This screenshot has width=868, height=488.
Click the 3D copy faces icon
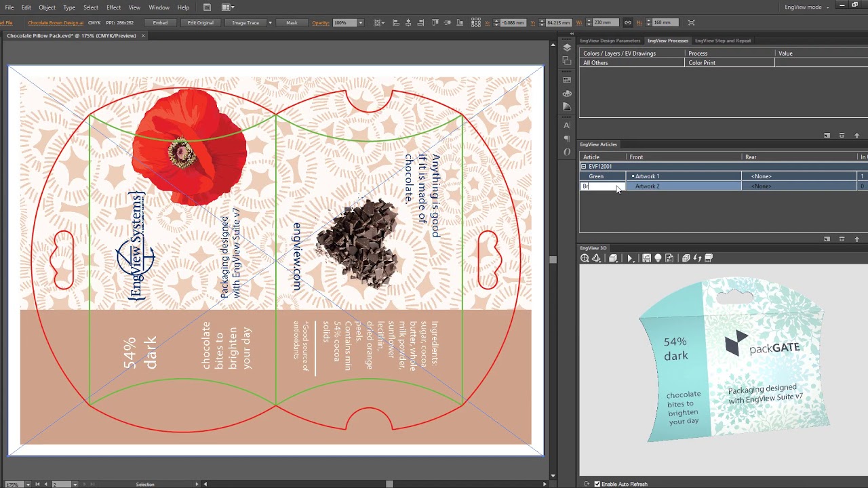(686, 258)
